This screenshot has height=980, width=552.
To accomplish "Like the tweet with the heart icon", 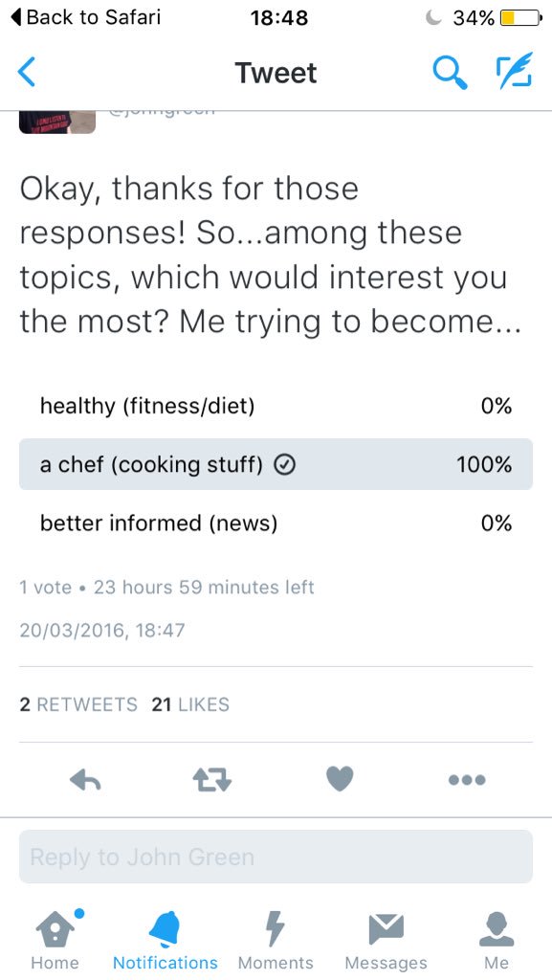I will click(x=341, y=779).
